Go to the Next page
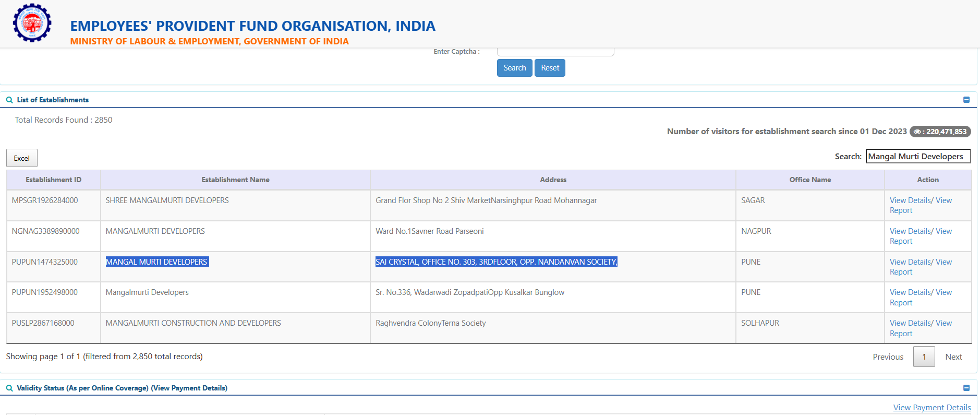 (x=953, y=357)
